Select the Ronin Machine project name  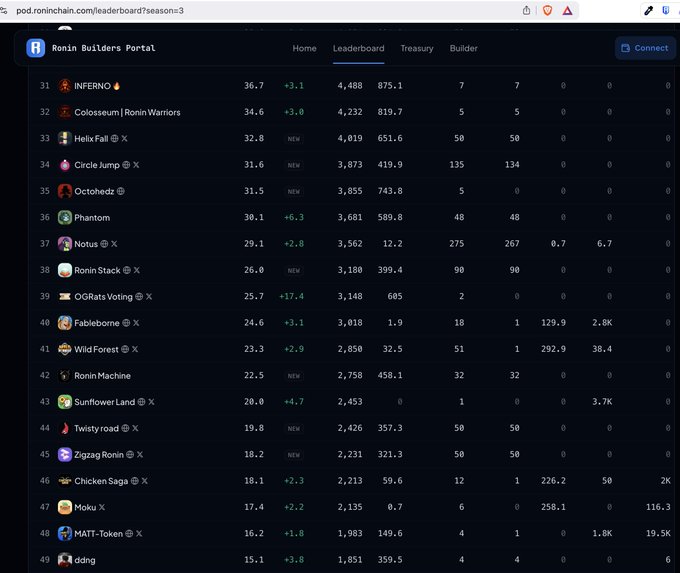[x=102, y=376]
